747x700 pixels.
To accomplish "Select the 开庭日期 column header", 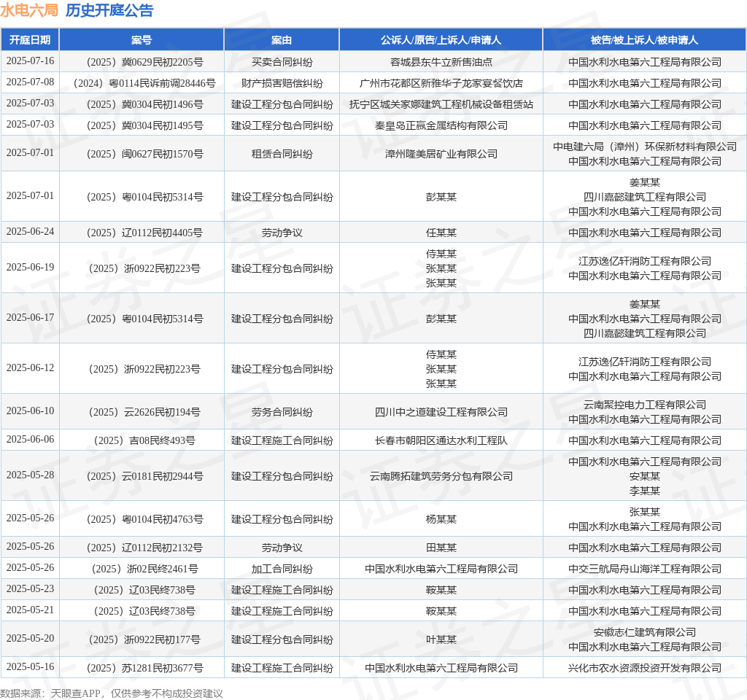I will click(x=30, y=40).
